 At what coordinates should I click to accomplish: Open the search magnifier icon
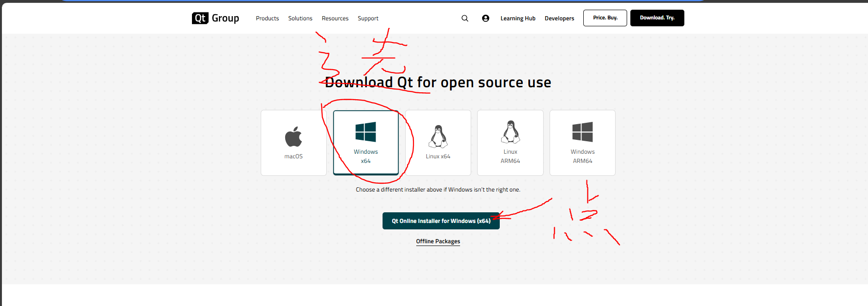(x=465, y=18)
